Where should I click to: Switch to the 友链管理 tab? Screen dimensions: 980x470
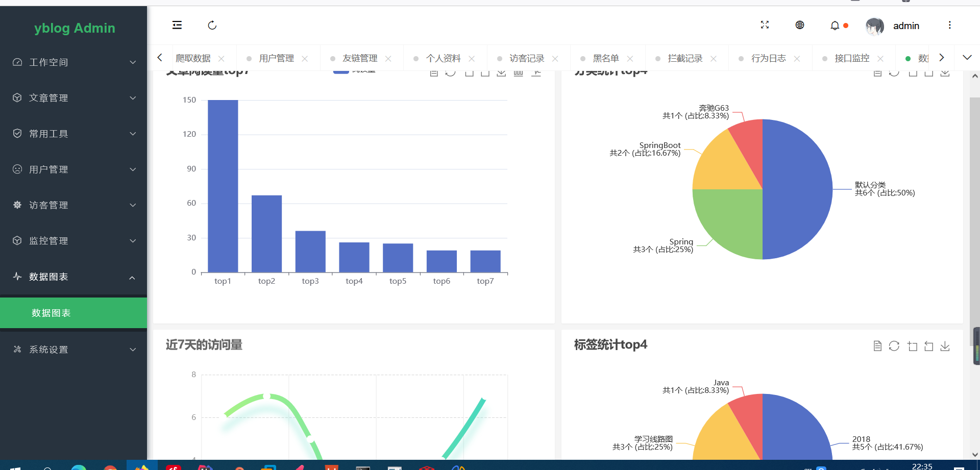pyautogui.click(x=360, y=58)
